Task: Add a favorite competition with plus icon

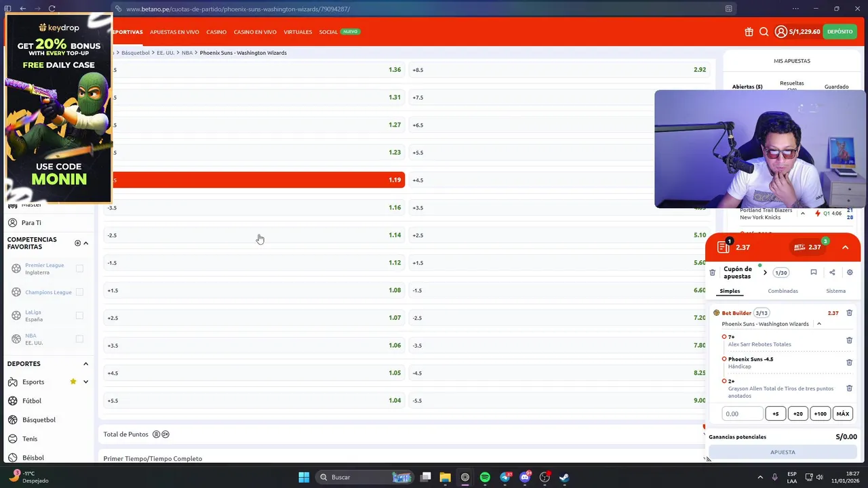Action: (77, 243)
